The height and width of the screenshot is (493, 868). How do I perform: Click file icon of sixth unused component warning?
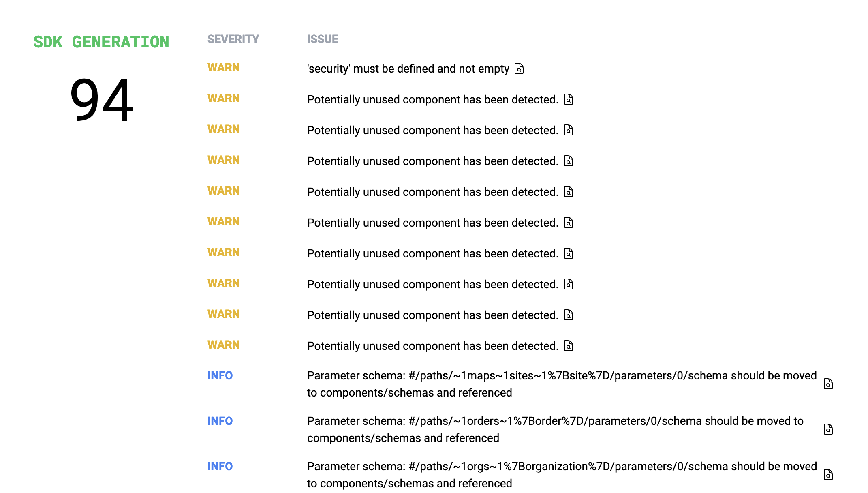(x=569, y=253)
